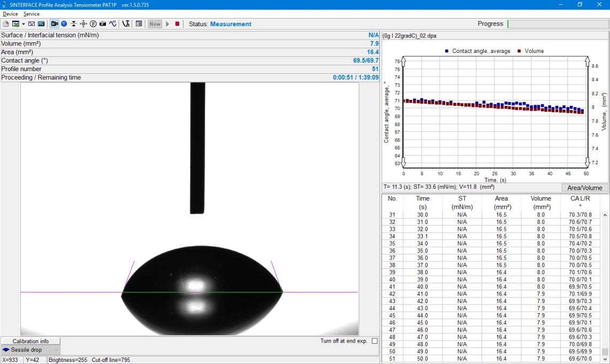Click the Volume value 7.9 in summary
The width and height of the screenshot is (610, 364).
[374, 43]
